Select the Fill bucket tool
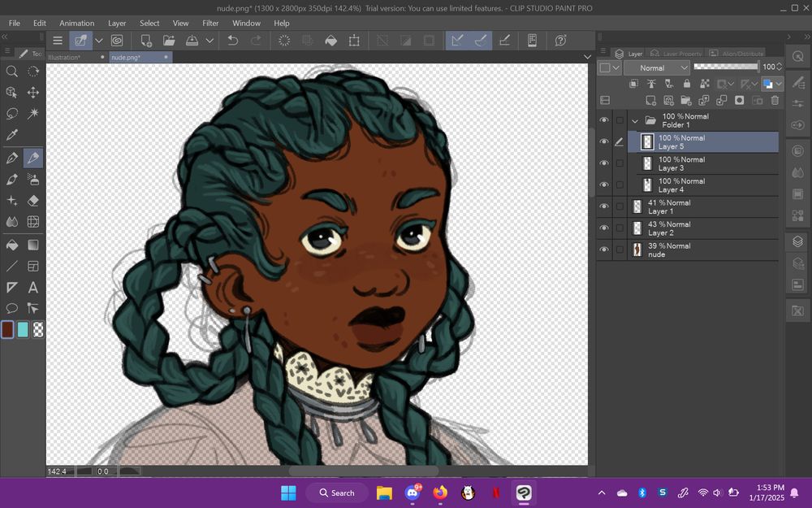Image resolution: width=812 pixels, height=508 pixels. (11, 245)
